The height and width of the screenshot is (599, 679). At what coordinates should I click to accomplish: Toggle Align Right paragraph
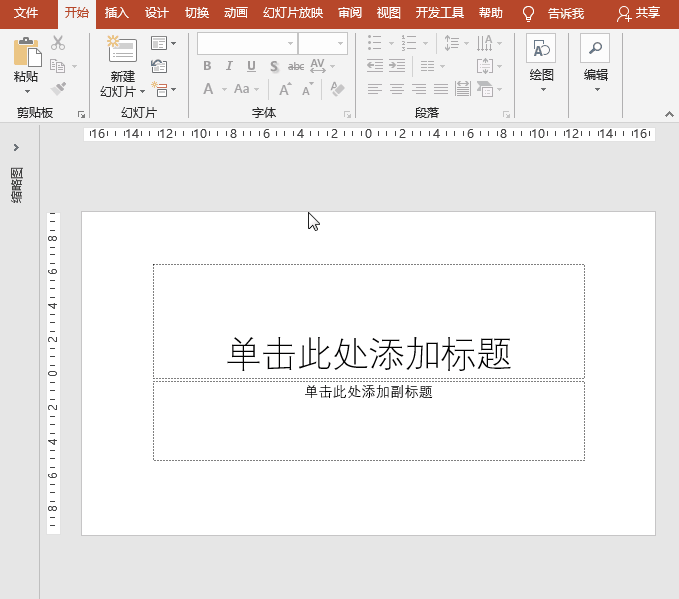pos(419,89)
